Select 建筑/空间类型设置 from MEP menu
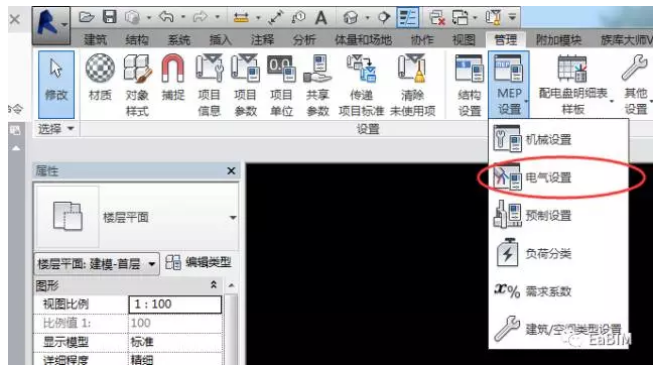The image size is (657, 367). (x=559, y=329)
